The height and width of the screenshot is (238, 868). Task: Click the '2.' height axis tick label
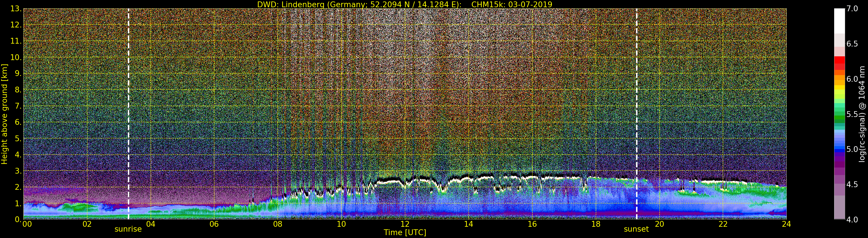18,187
